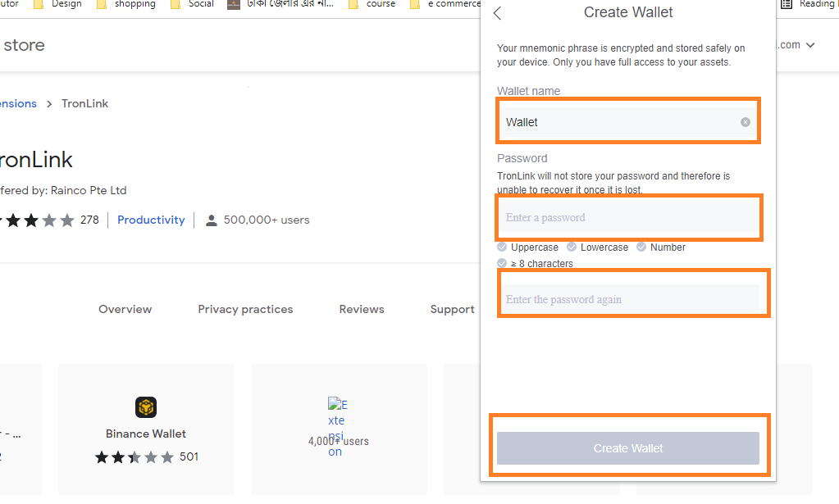Click the Uppercase requirement check

pyautogui.click(x=502, y=247)
